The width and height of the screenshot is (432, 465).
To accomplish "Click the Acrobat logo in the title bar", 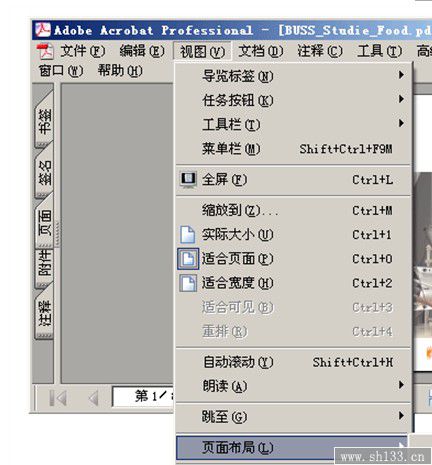I will [43, 30].
